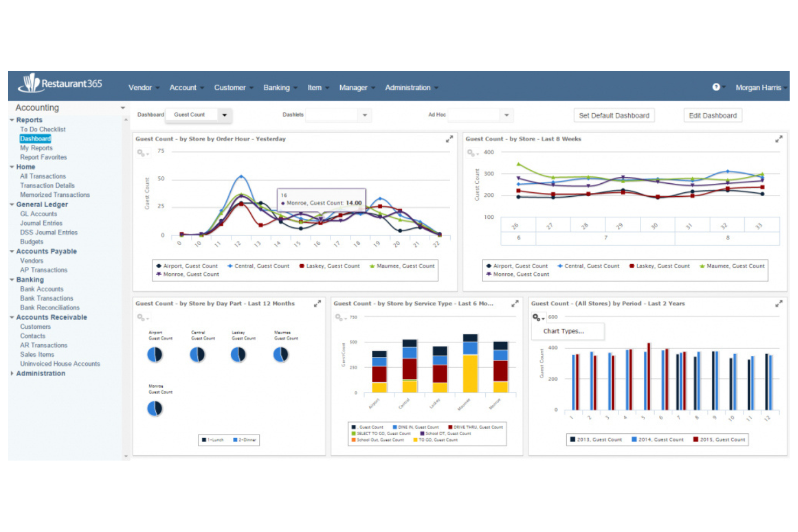Open the Manager menu
This screenshot has height=532, width=798.
tap(353, 87)
